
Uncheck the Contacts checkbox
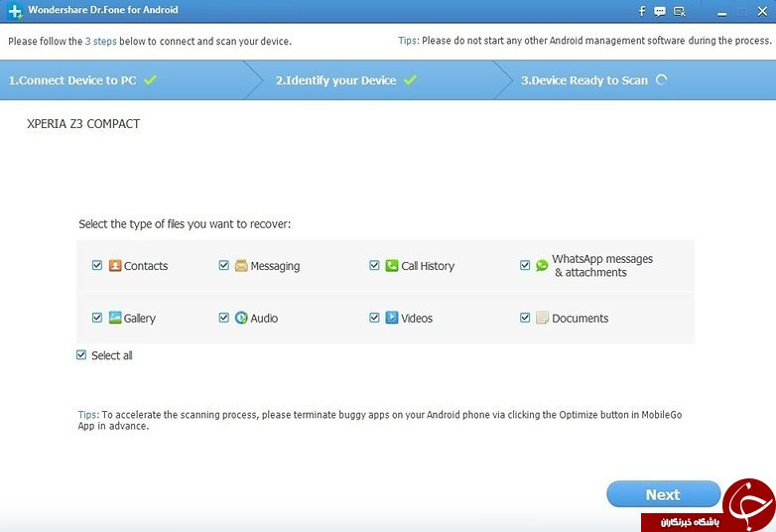97,265
